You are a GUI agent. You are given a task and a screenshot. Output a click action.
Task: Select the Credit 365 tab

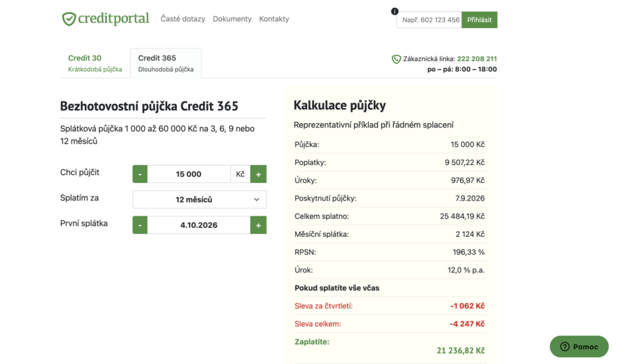point(166,63)
